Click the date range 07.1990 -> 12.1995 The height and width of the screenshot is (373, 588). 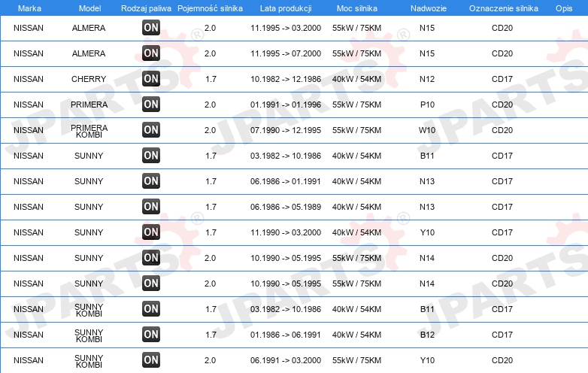(x=286, y=130)
